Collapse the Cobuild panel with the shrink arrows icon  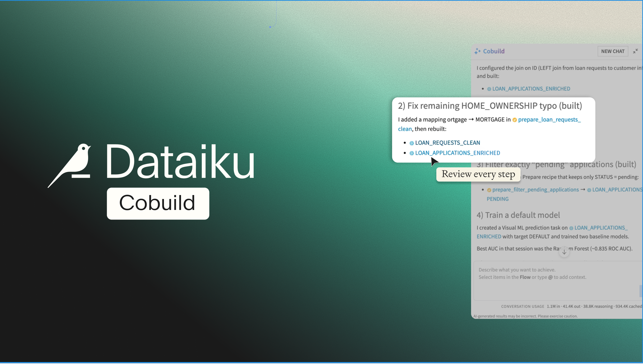pyautogui.click(x=636, y=51)
